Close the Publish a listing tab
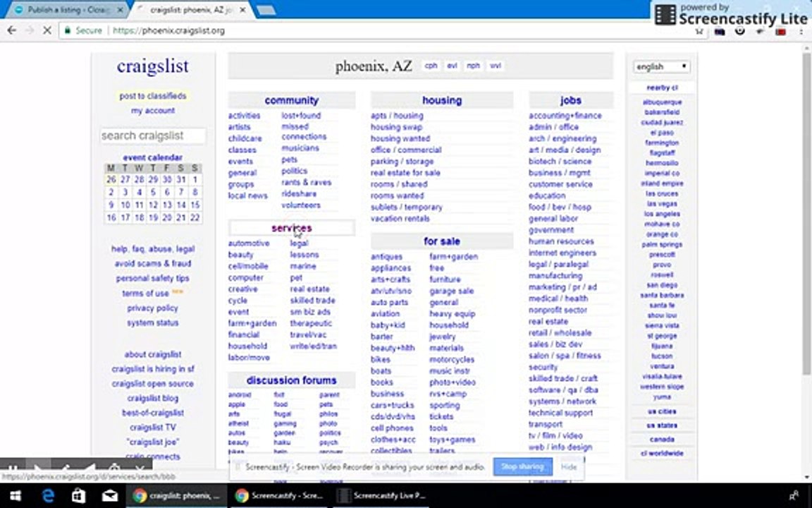Viewport: 812px width, 508px height. 120,10
